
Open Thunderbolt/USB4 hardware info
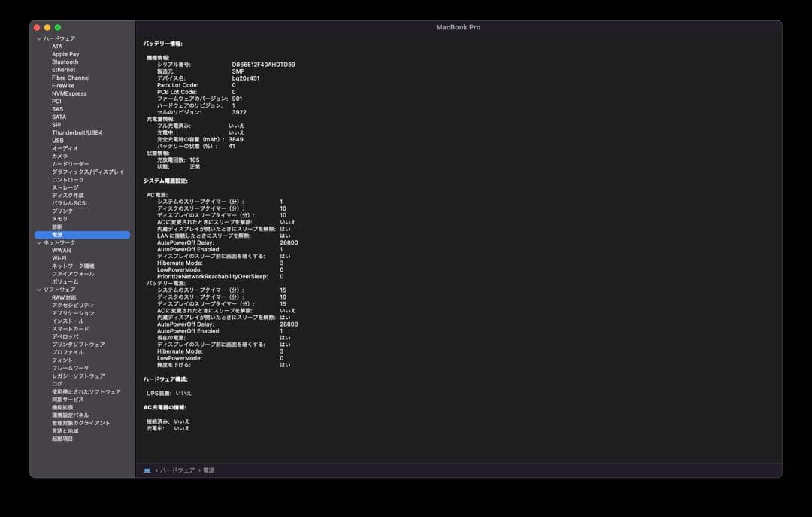pyautogui.click(x=77, y=132)
